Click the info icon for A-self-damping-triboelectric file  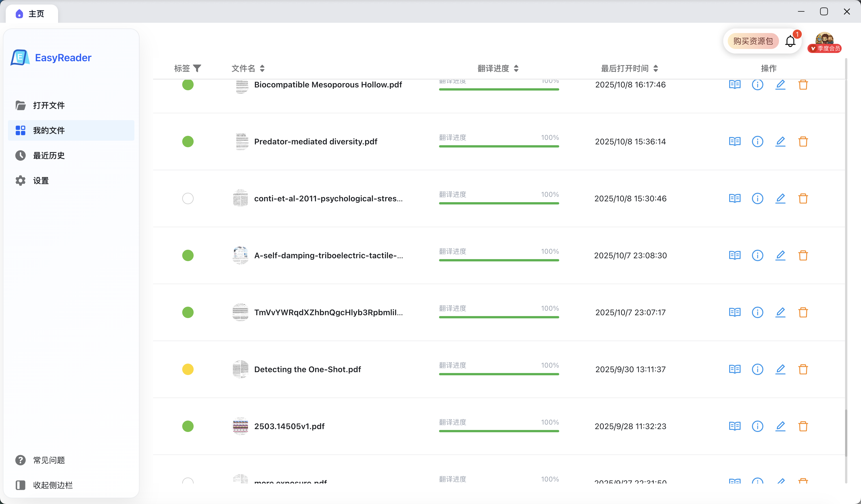coord(757,255)
